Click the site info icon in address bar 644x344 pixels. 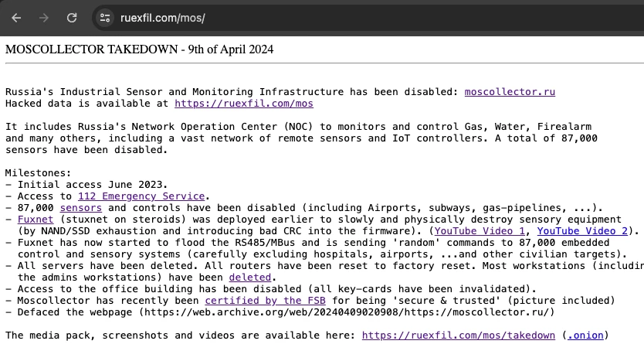tap(107, 17)
